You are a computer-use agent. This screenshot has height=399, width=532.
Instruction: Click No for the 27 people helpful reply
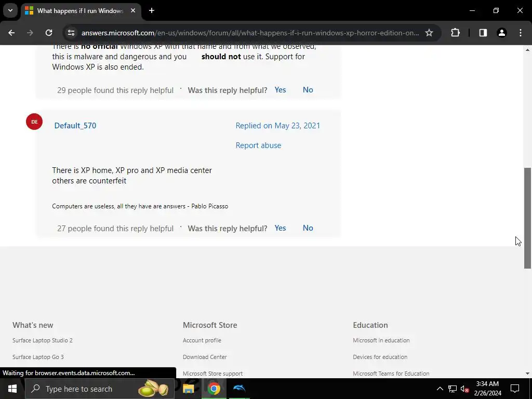[308, 228]
